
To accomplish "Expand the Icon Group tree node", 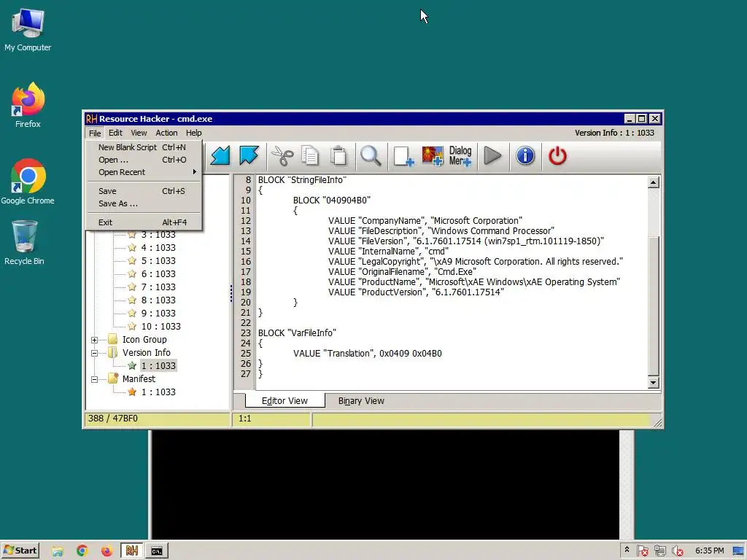I will pos(94,340).
